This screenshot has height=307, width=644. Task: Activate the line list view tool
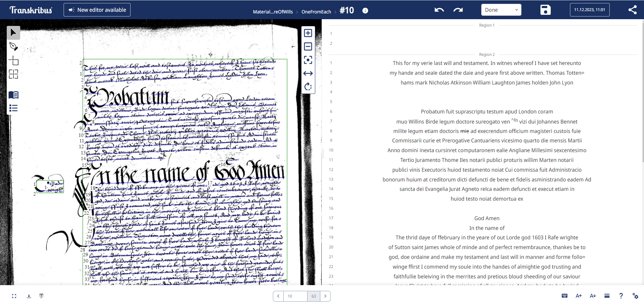13,108
